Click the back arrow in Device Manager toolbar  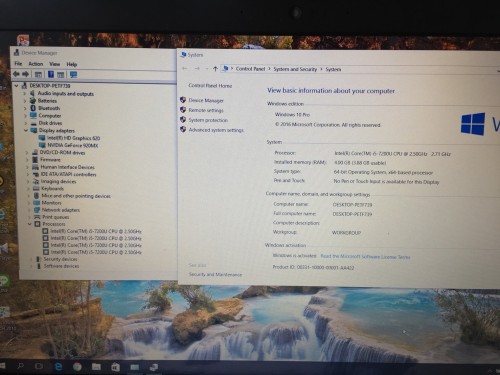click(x=16, y=74)
